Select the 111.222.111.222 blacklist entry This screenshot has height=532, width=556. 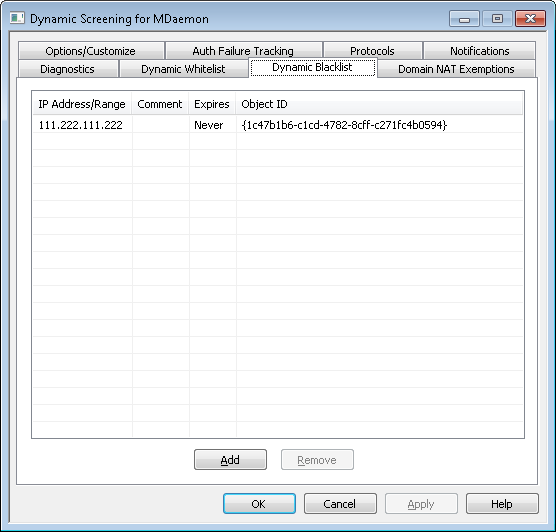pos(278,125)
